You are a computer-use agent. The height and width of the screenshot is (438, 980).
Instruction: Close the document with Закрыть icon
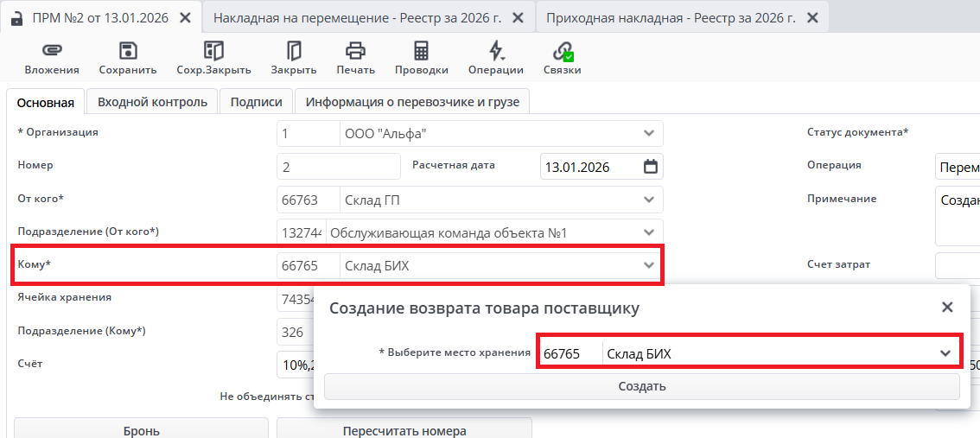click(x=293, y=51)
